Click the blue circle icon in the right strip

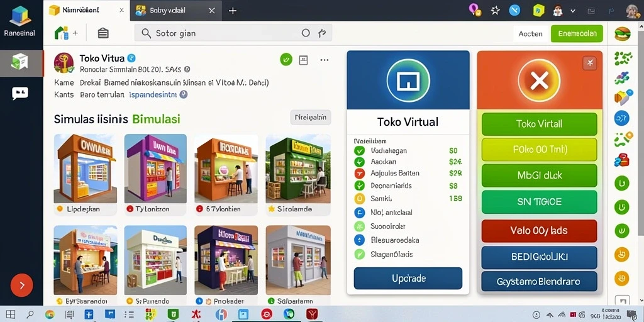[x=621, y=118]
